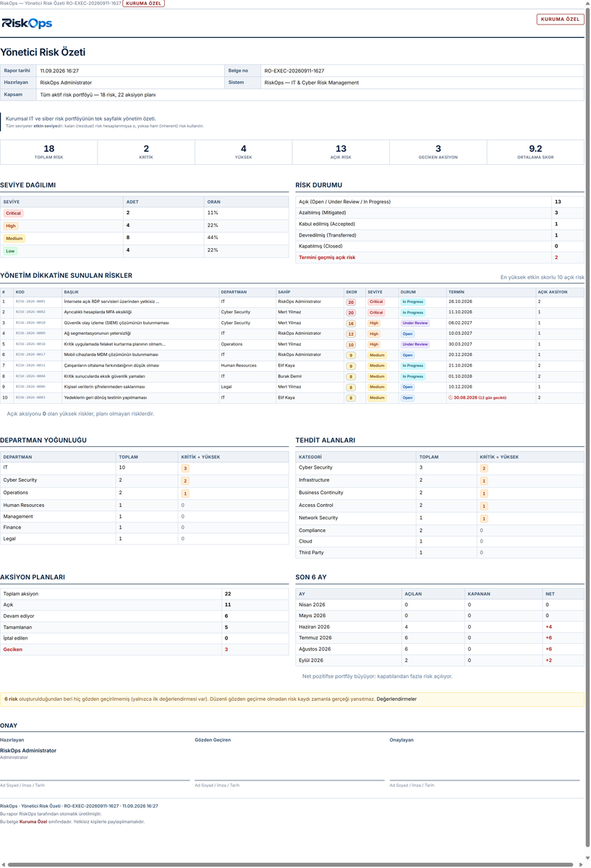Click the risk title 'Ayrıcalıklı hesaplarda MFA eksikliği'

98,312
